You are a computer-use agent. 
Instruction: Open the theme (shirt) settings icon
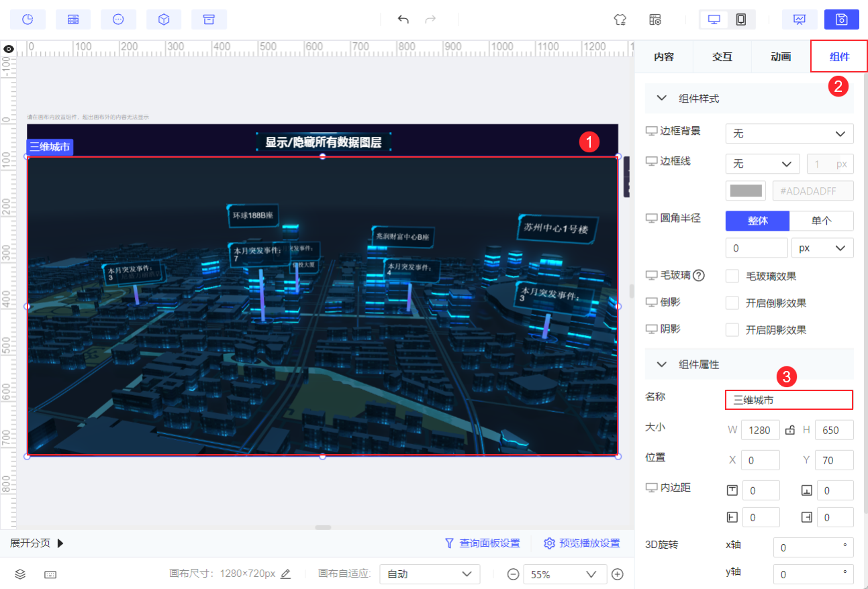620,19
